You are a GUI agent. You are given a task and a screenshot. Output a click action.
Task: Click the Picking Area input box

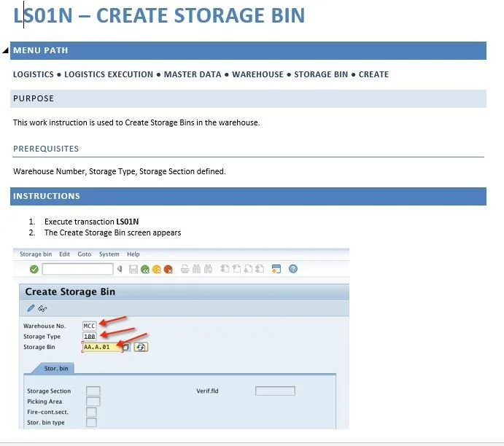[93, 402]
